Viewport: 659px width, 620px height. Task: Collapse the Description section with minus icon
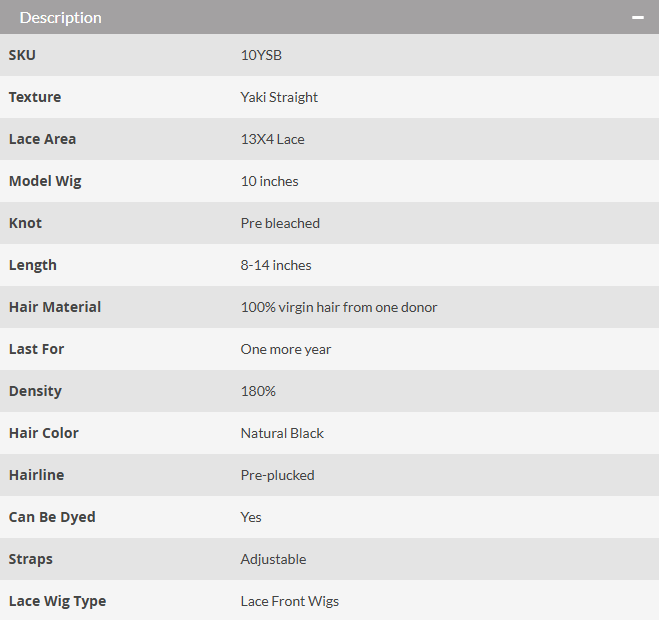638,18
